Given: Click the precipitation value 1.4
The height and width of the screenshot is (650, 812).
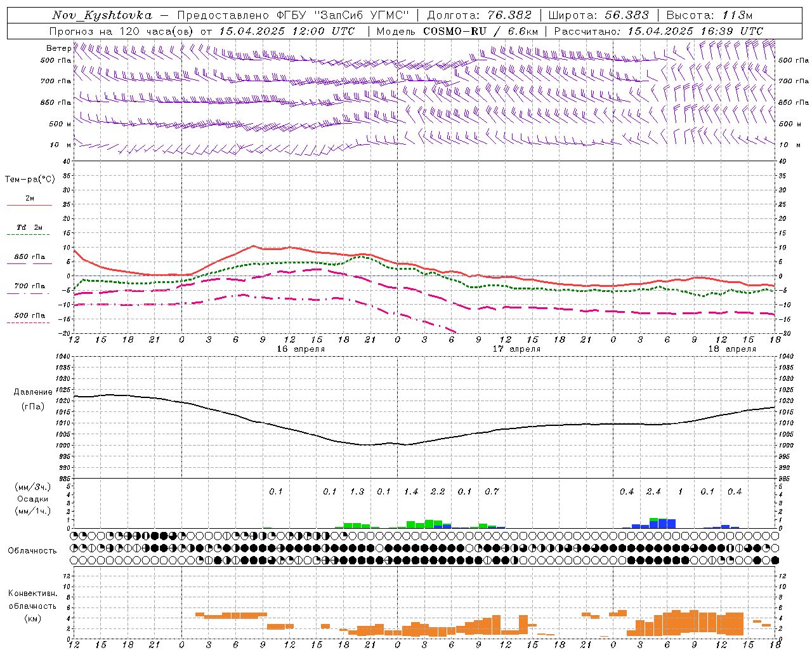Looking at the screenshot, I should (x=411, y=492).
